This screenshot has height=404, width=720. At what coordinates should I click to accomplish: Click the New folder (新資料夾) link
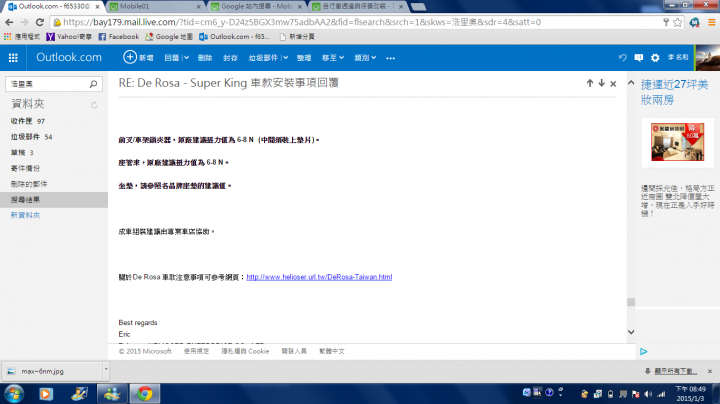[25, 215]
